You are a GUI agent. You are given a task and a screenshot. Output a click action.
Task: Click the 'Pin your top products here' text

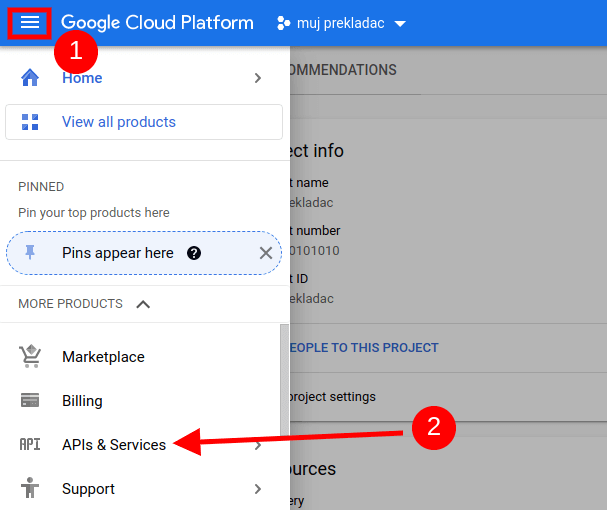tap(94, 213)
